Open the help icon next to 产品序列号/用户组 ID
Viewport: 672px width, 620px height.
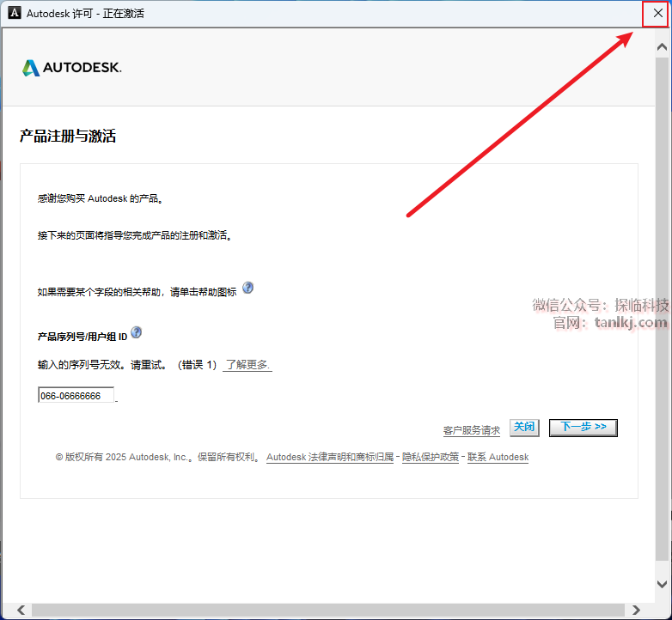(137, 332)
